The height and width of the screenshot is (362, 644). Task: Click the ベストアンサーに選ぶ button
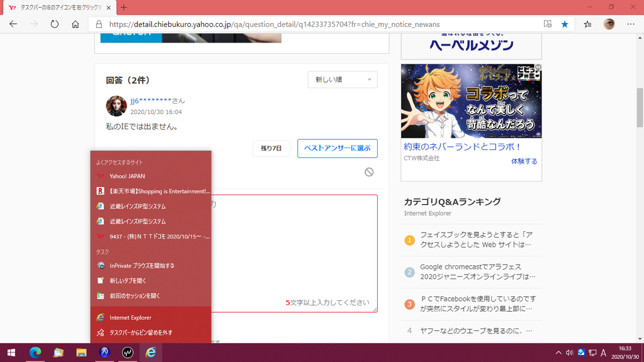[337, 148]
